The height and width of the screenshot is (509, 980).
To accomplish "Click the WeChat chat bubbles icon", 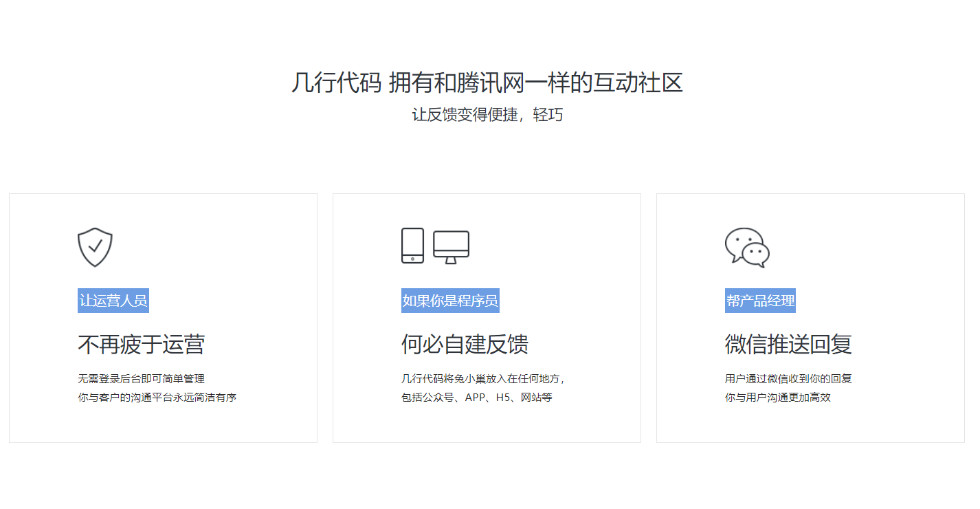I will [747, 248].
